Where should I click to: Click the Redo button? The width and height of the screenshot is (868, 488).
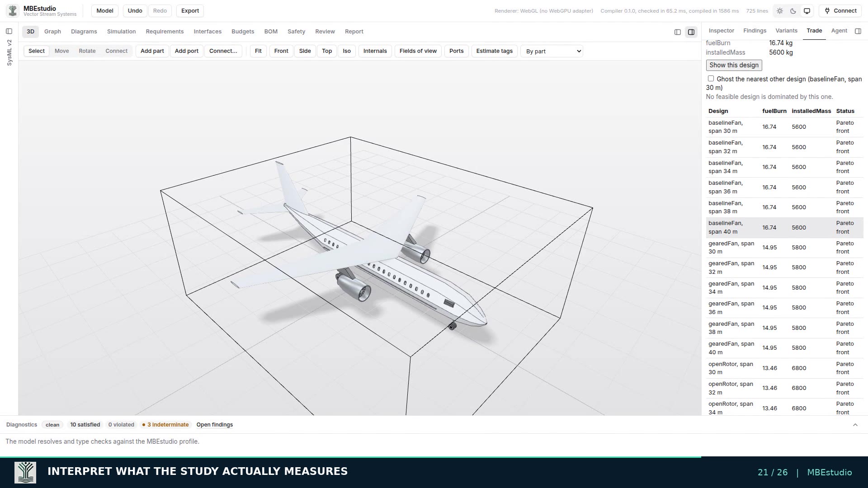click(x=160, y=11)
